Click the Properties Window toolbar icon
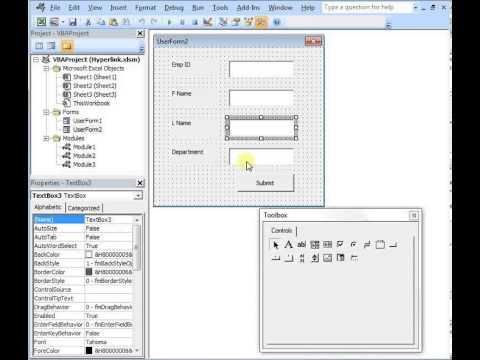 236,22
